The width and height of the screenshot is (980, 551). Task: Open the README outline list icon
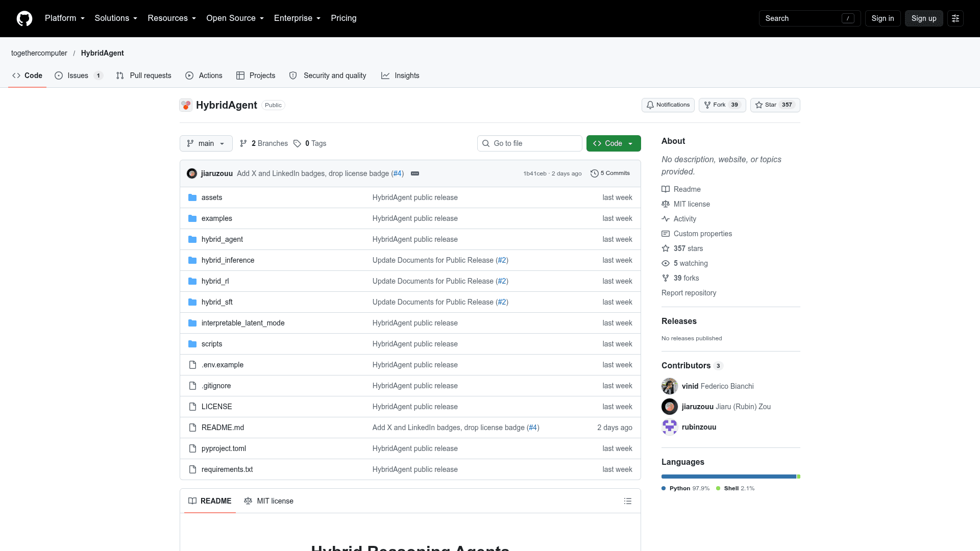[628, 501]
